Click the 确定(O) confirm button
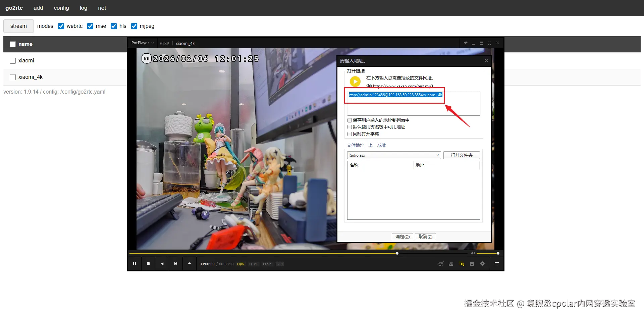This screenshot has width=644, height=317. pos(402,236)
